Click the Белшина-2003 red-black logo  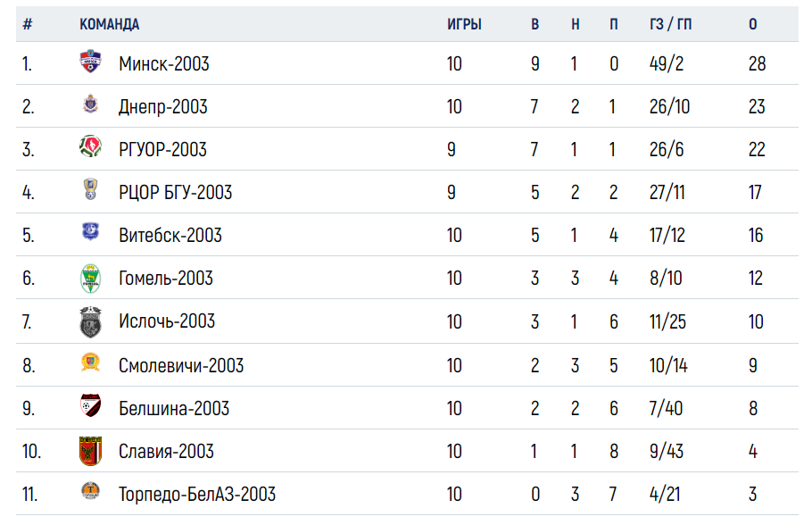[x=91, y=405]
